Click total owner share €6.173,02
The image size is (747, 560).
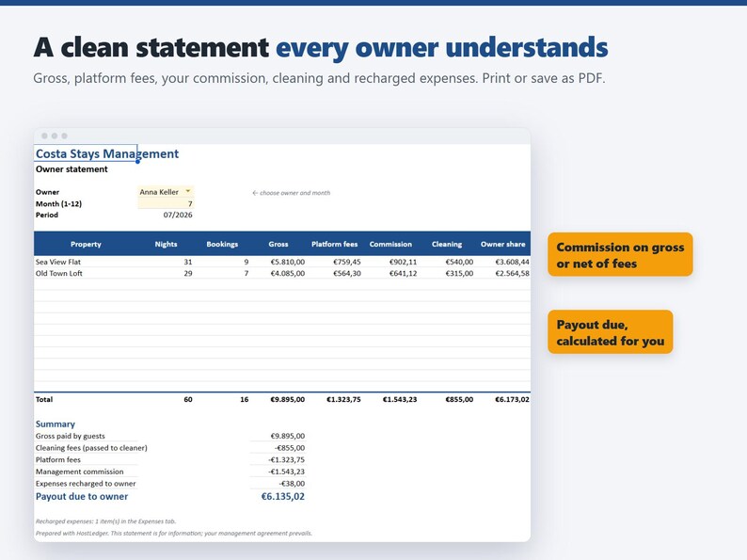coord(512,399)
